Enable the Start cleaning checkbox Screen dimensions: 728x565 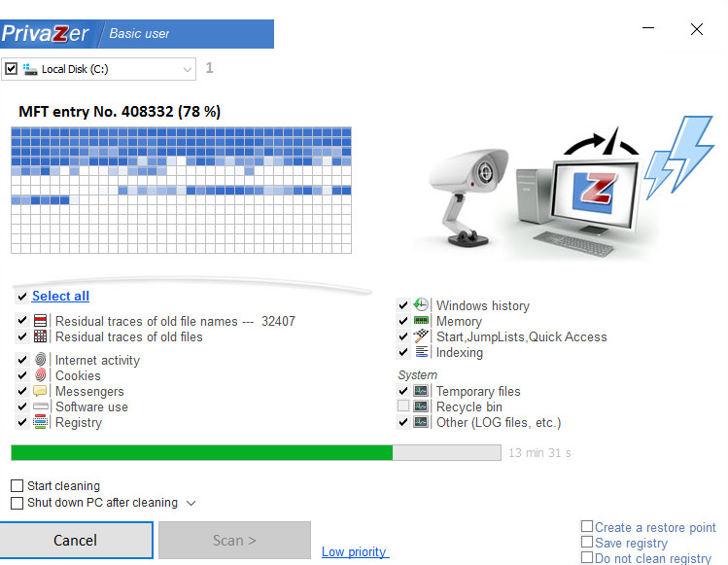[17, 485]
